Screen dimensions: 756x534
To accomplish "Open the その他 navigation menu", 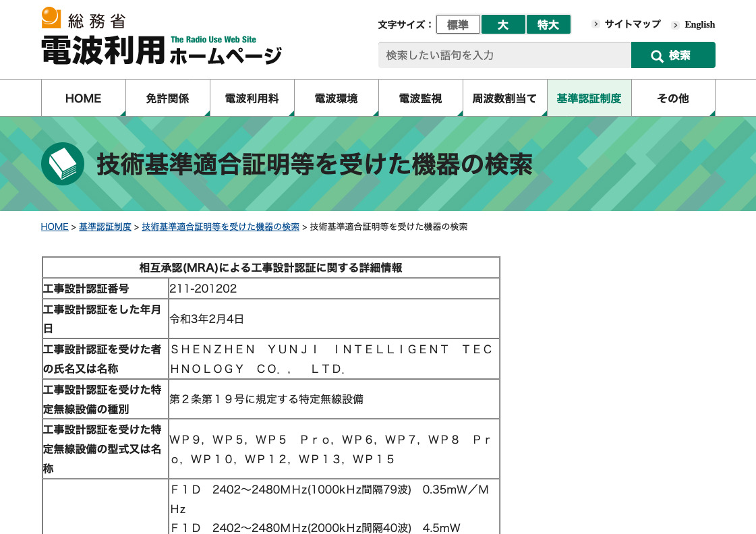I will pos(673,98).
